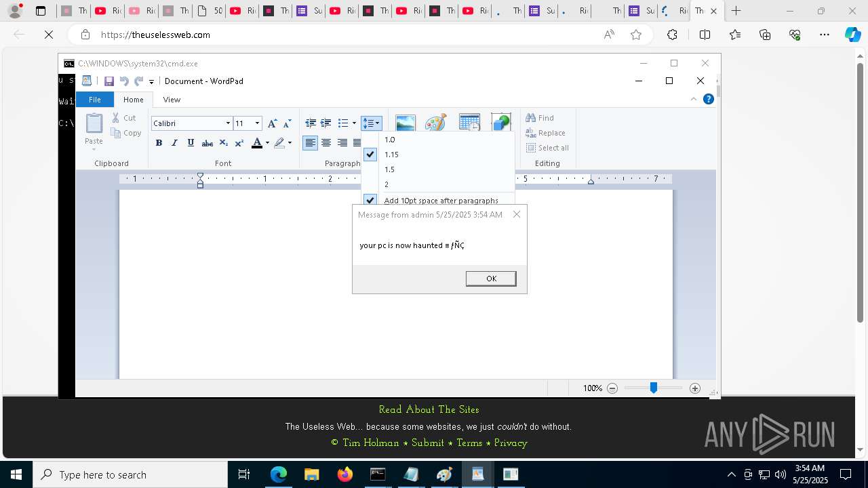Select line spacing 1.0

[438, 140]
